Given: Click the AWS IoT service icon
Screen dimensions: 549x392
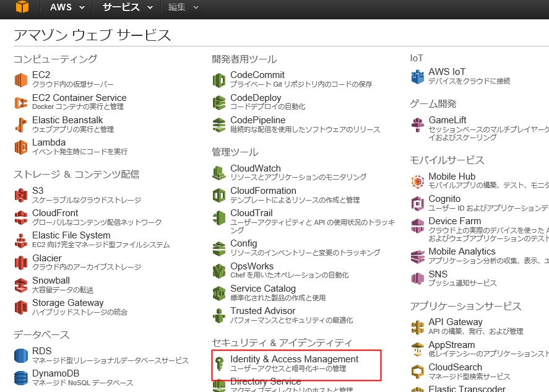Looking at the screenshot, I should [417, 77].
